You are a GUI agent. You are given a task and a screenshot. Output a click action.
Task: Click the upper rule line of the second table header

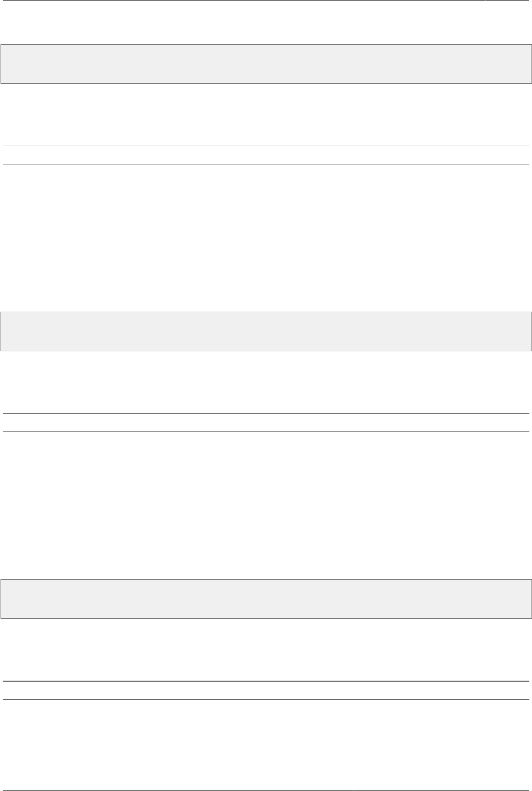tap(265, 414)
